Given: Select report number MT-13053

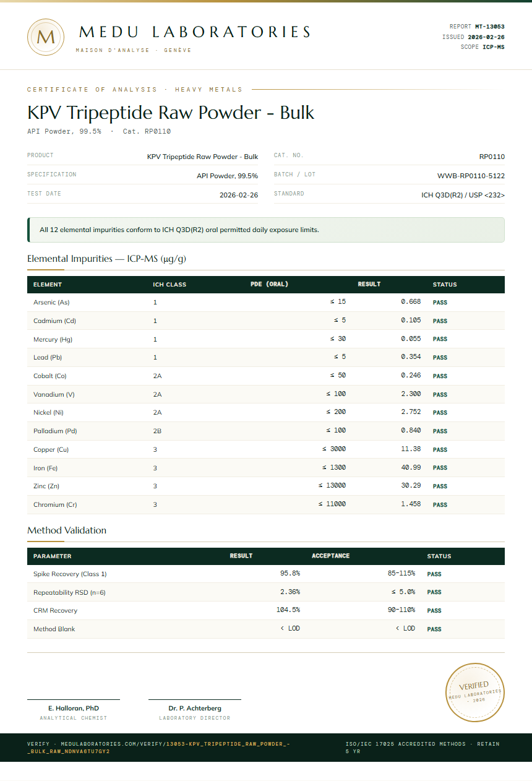Looking at the screenshot, I should click(x=489, y=27).
